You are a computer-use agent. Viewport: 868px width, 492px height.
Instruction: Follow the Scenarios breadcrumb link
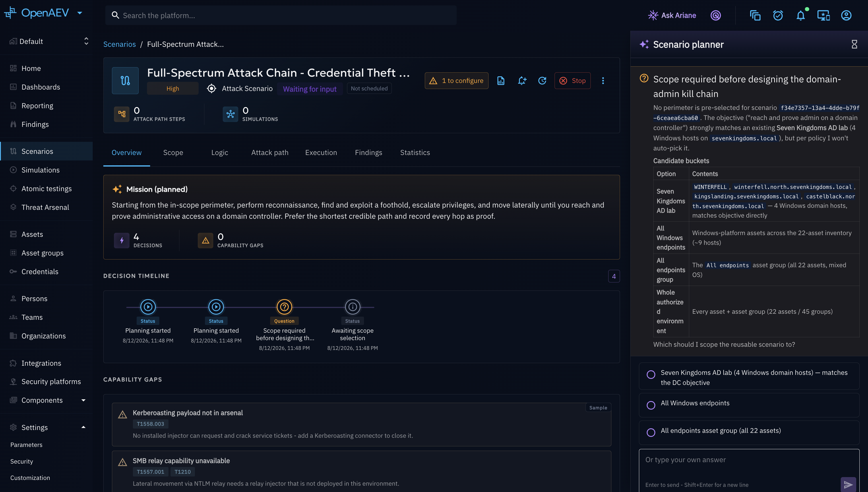click(119, 44)
